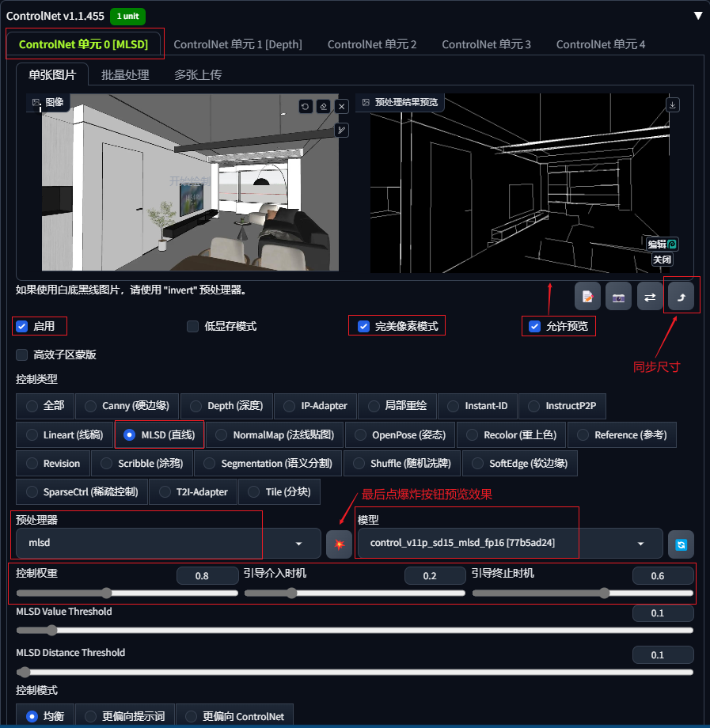Click the 引导介入时机 value field
This screenshot has width=710, height=728.
(435, 576)
